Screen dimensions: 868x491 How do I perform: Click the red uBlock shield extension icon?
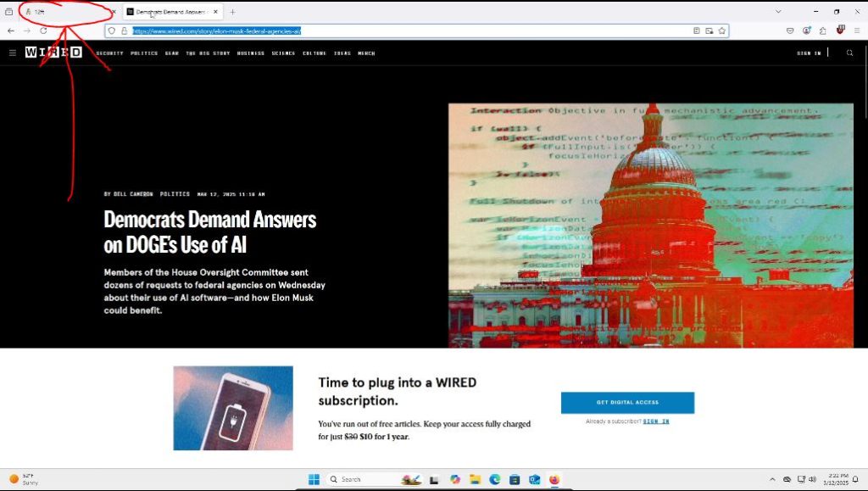840,30
